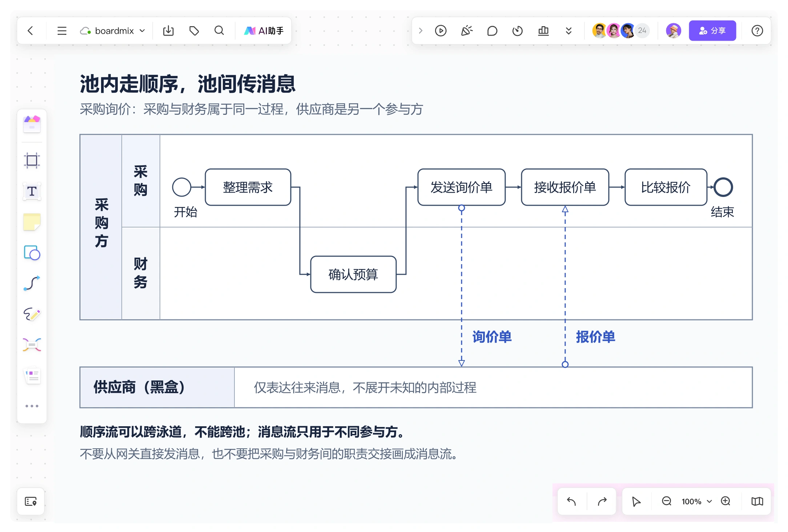Image resolution: width=788 pixels, height=532 pixels.
Task: Select the title 池内走顺序，池间传消息
Action: (x=188, y=84)
